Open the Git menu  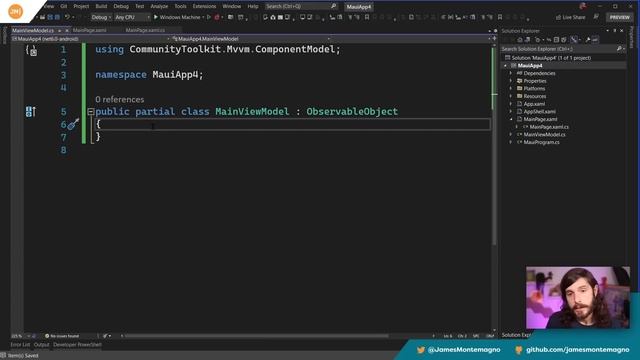click(64, 6)
